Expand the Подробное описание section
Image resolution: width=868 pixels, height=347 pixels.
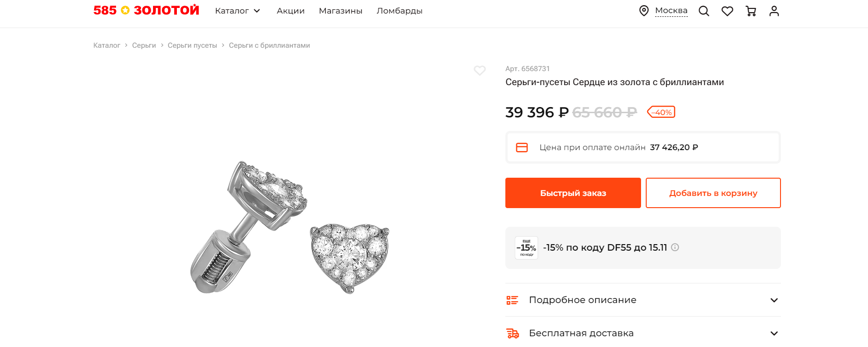coord(643,300)
